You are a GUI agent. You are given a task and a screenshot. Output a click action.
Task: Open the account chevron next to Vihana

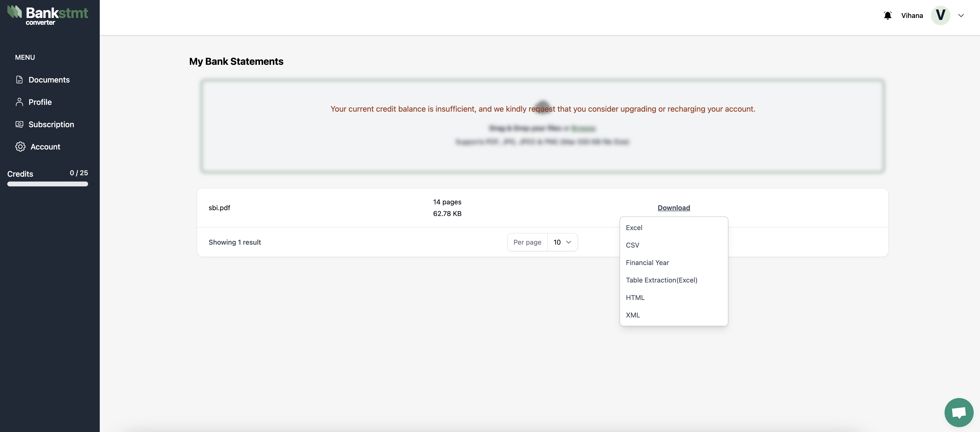point(961,15)
